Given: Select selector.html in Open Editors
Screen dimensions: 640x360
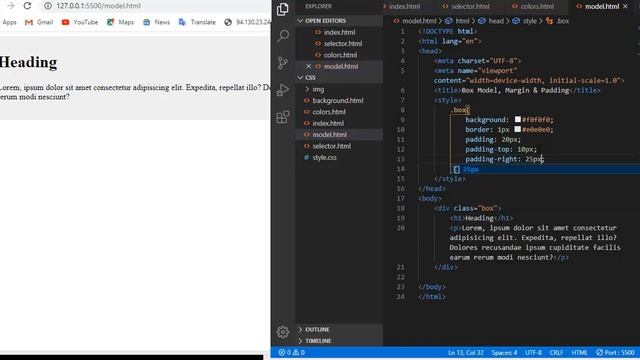Looking at the screenshot, I should (x=339, y=43).
